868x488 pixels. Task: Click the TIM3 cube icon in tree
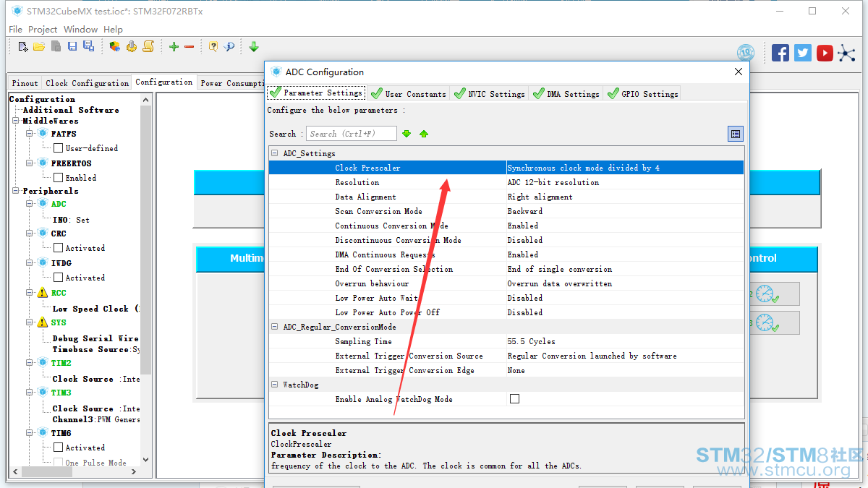tap(43, 393)
